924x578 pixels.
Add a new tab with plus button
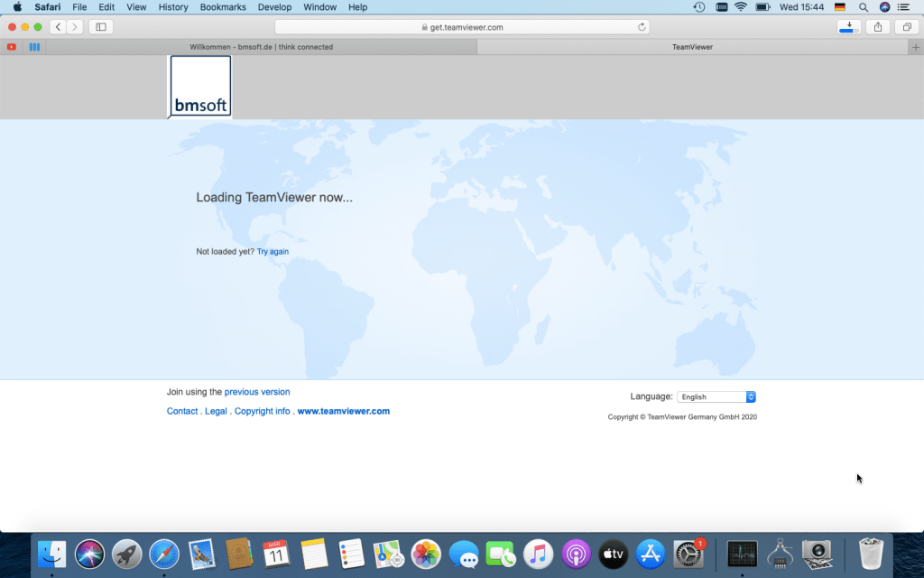point(916,47)
